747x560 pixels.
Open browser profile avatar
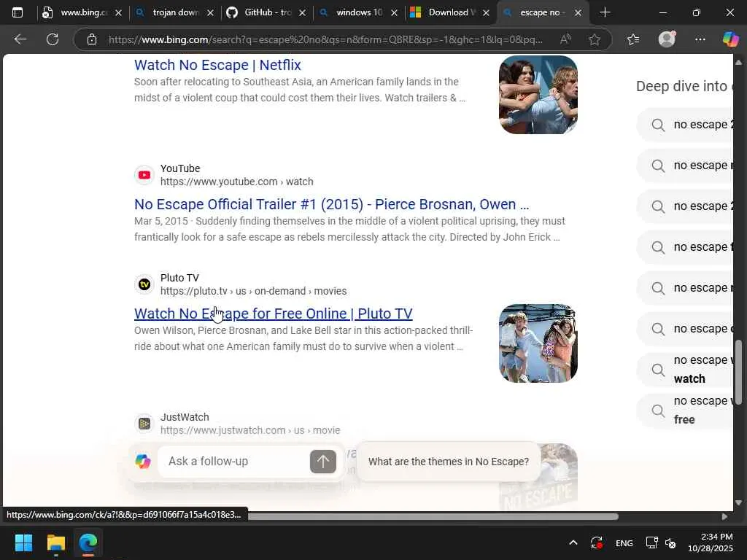[x=667, y=39]
